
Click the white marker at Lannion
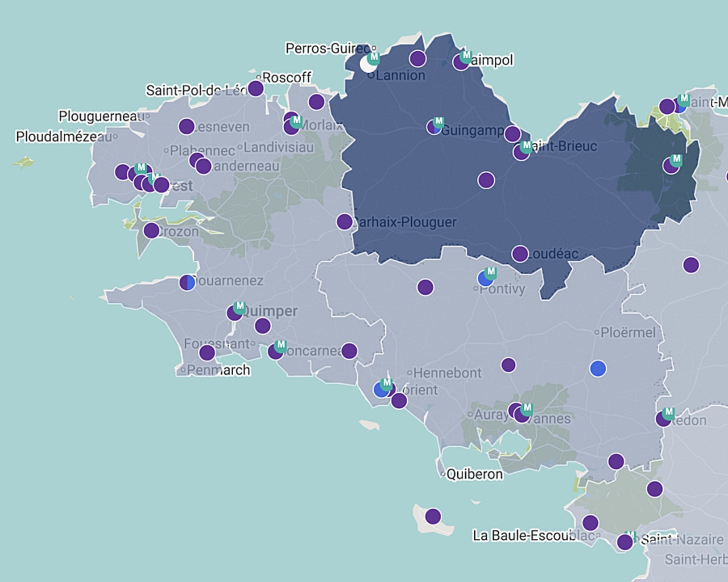click(368, 64)
